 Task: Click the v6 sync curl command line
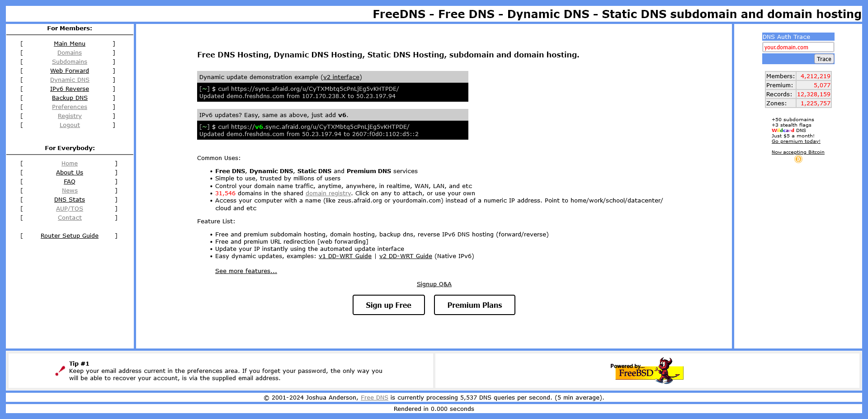pyautogui.click(x=304, y=127)
